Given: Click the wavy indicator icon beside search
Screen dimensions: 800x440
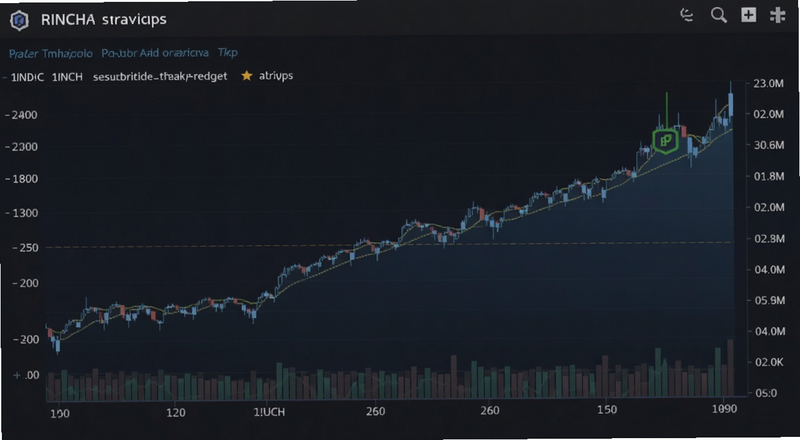Looking at the screenshot, I should click(x=687, y=16).
